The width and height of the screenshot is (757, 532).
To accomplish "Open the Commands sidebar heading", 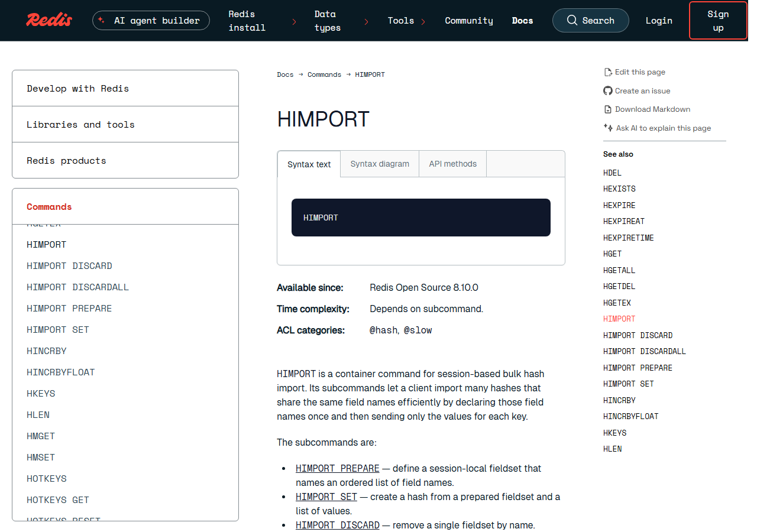I will click(x=49, y=207).
